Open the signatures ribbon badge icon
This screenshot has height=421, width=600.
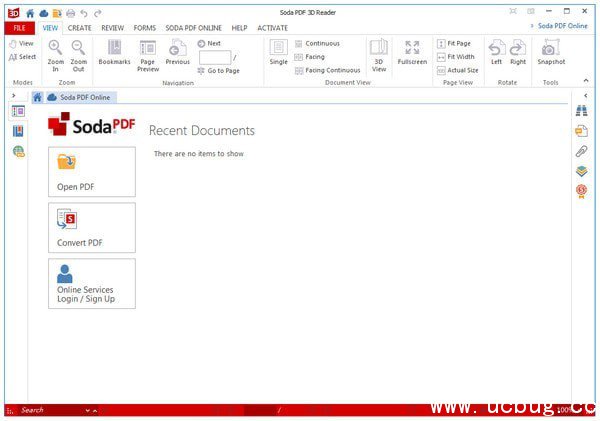582,191
